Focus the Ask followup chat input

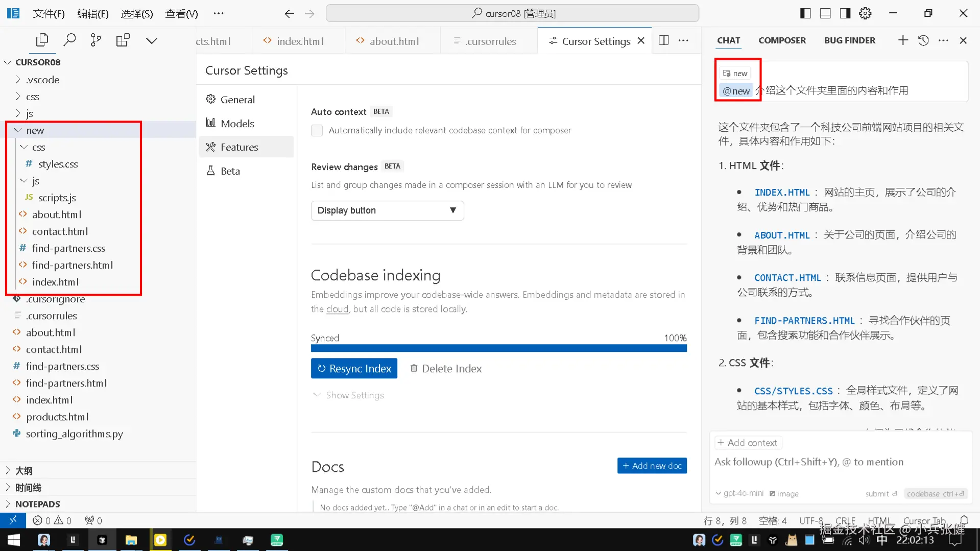(x=840, y=462)
